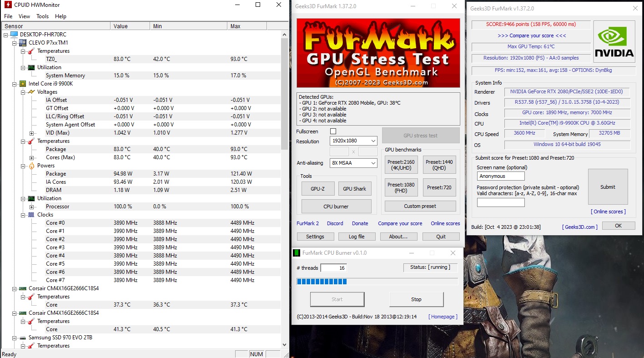This screenshot has width=644, height=358.
Task: Toggle the Fullscreen checkbox in FurMark
Action: [333, 131]
